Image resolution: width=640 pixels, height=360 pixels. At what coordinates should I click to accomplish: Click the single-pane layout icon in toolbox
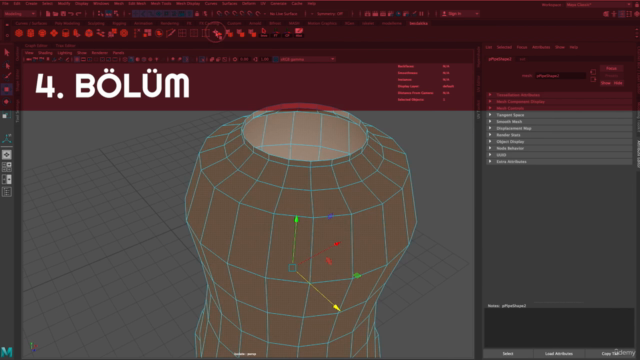[x=7, y=154]
